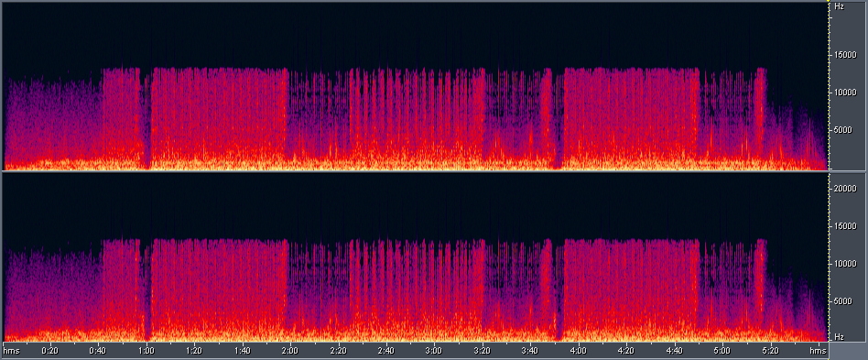Click the Hz label atop the upper frequency scale
Screen dimensions: 868x360
coord(839,6)
